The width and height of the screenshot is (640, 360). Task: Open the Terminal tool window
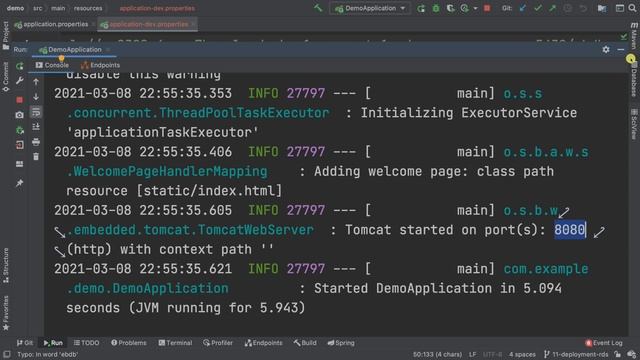(175, 343)
